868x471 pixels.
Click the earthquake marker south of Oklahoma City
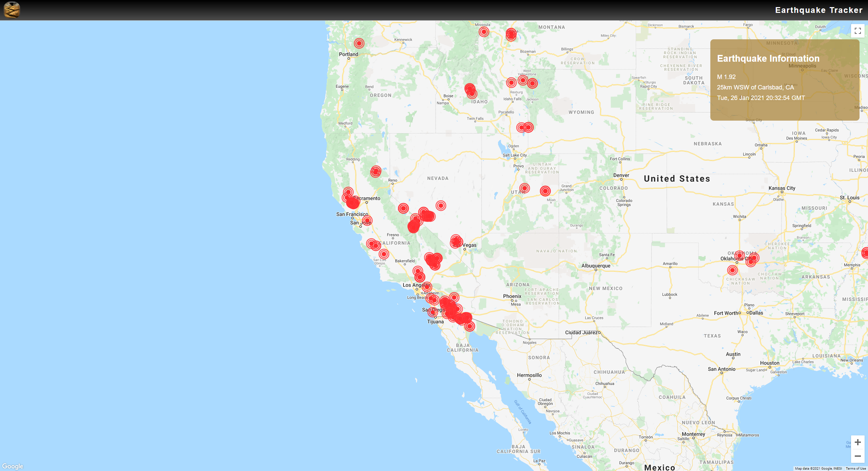(732, 270)
